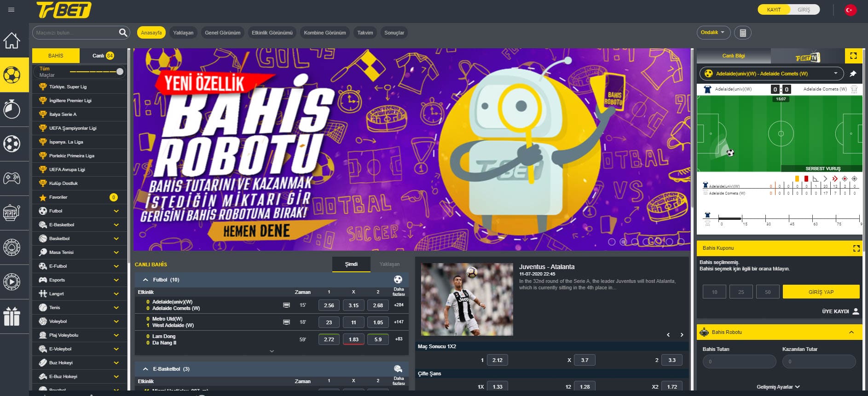
Task: Collapse the E-Basketbol (3) live section
Action: [145, 369]
